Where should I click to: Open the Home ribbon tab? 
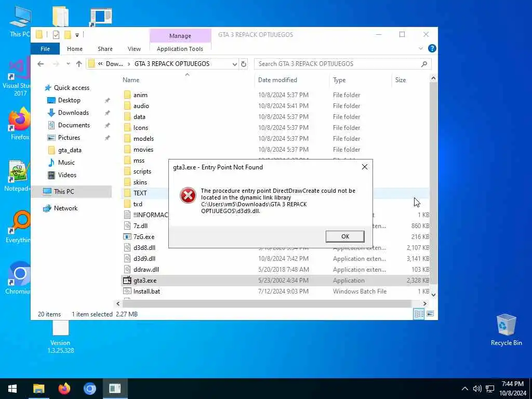[75, 49]
